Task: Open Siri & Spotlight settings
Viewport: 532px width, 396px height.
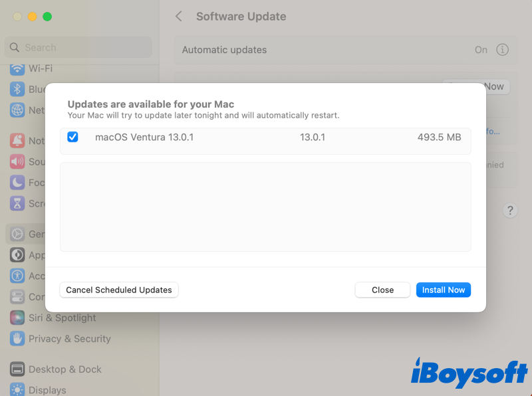Action: [62, 318]
